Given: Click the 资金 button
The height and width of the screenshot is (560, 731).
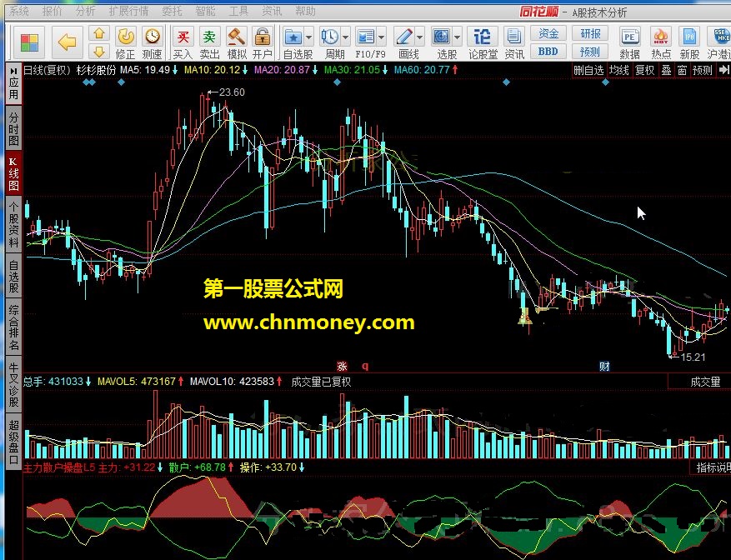Looking at the screenshot, I should (548, 34).
